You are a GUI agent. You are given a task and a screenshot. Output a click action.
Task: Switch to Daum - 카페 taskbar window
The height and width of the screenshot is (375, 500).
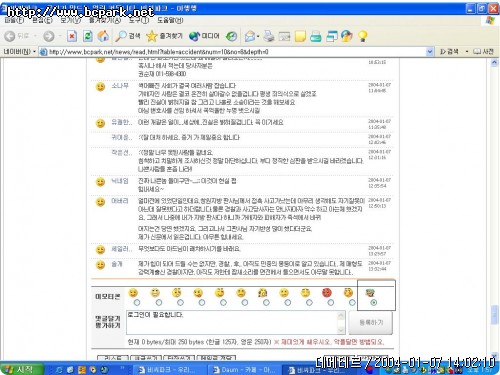pyautogui.click(x=244, y=370)
